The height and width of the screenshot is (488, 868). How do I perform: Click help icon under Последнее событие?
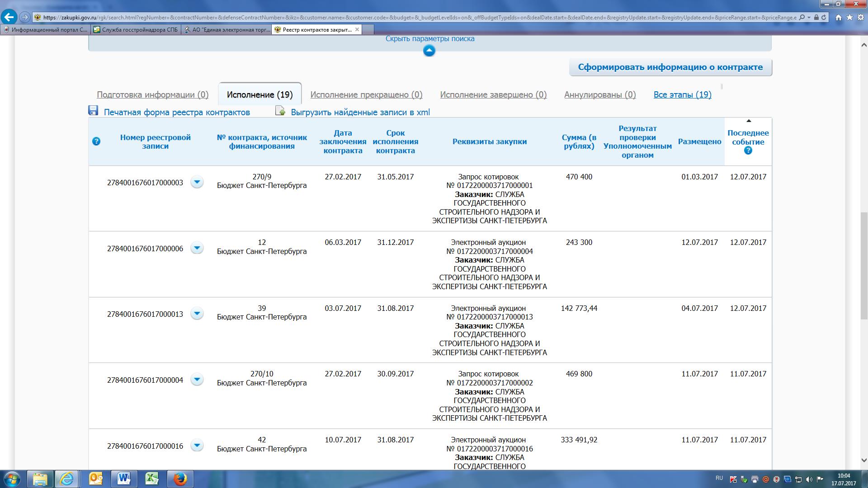(x=748, y=150)
